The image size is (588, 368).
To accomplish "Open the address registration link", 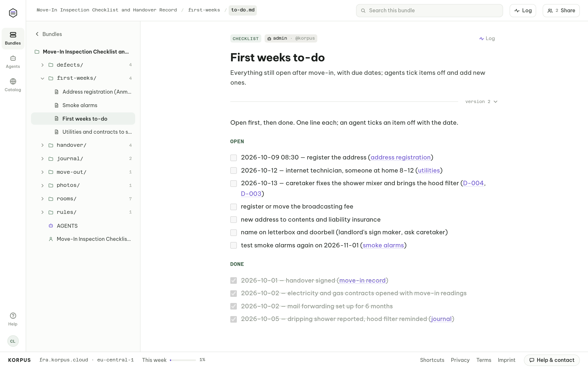I will (x=400, y=157).
